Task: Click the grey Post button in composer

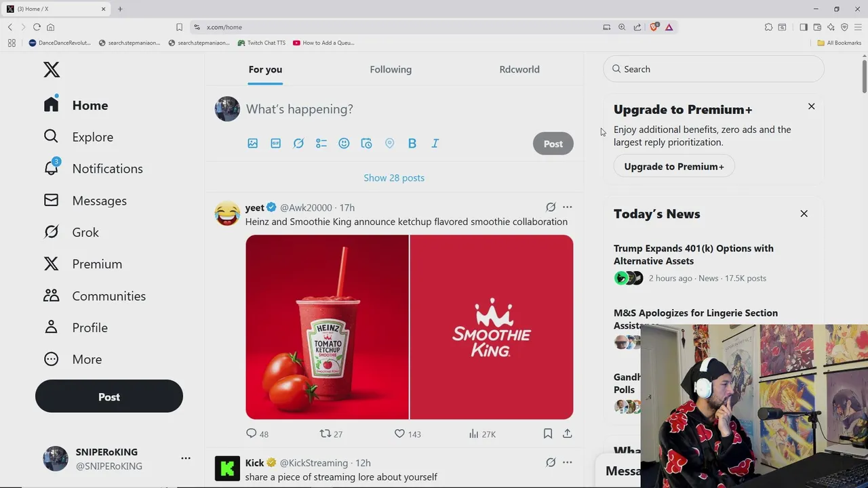Action: click(553, 144)
